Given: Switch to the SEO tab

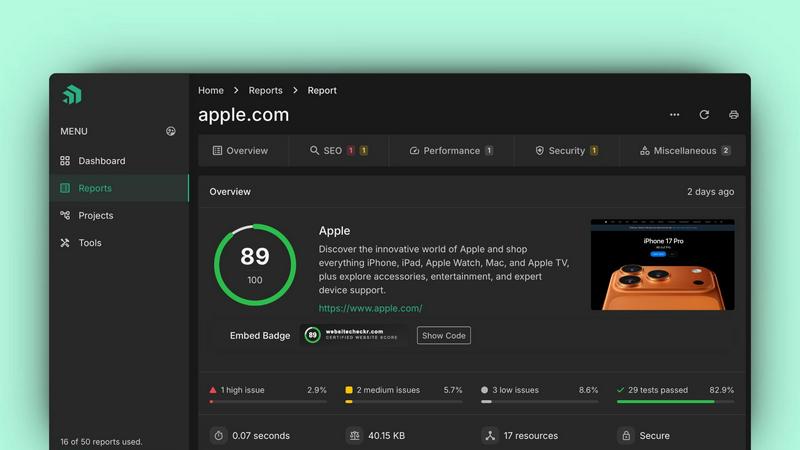Looking at the screenshot, I should [x=338, y=151].
